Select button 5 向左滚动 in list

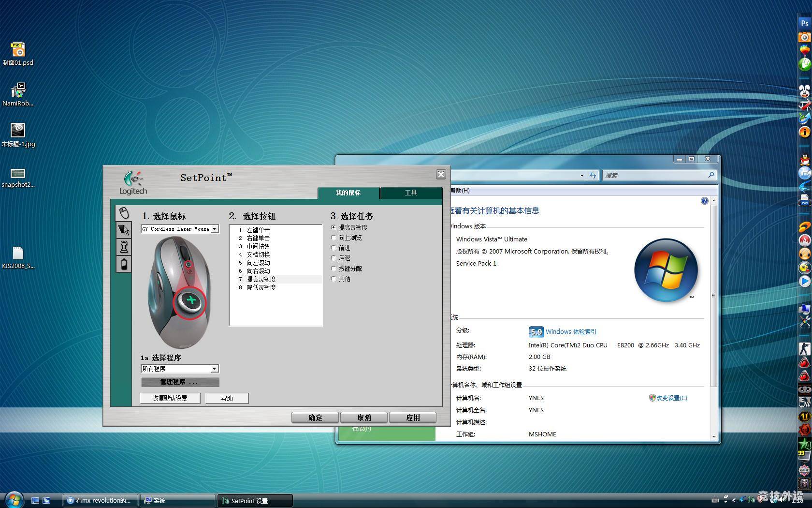tap(275, 263)
